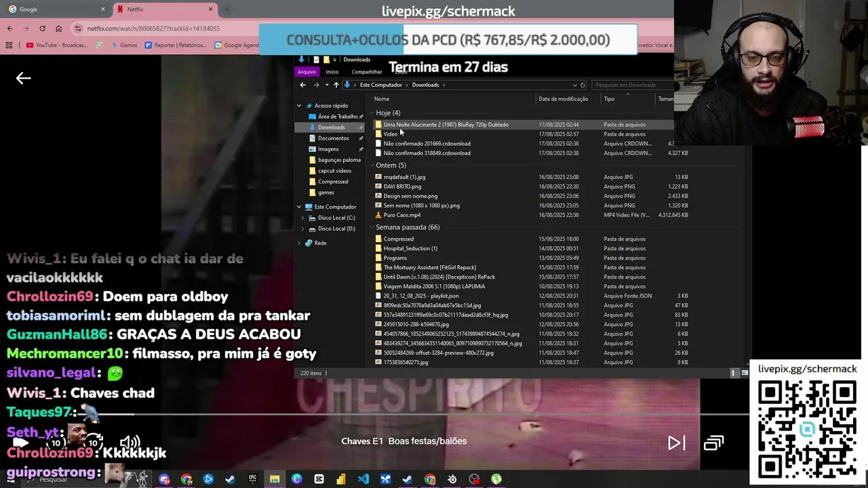Screen dimensions: 868x488
Task: Open the Início ribbon tab
Action: pyautogui.click(x=332, y=72)
